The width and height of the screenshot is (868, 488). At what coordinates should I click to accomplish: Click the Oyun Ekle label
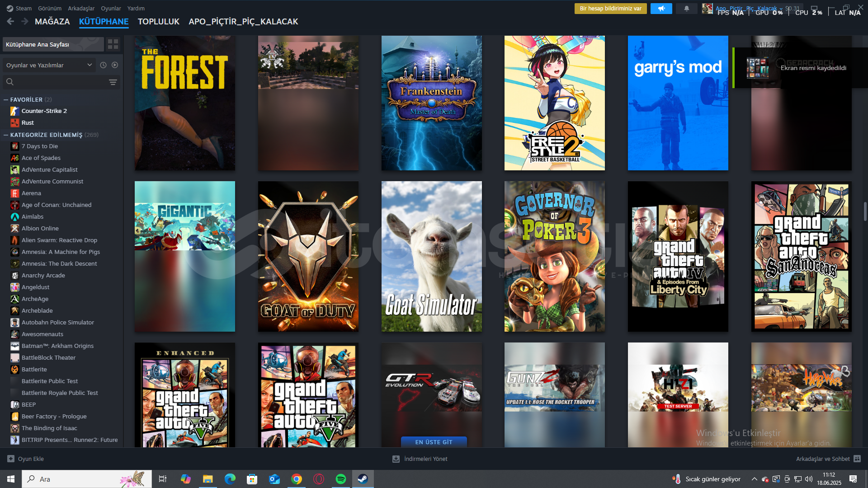[31, 459]
